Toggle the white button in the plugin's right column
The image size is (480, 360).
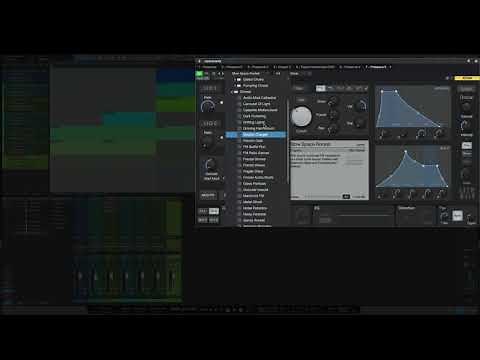point(467,146)
